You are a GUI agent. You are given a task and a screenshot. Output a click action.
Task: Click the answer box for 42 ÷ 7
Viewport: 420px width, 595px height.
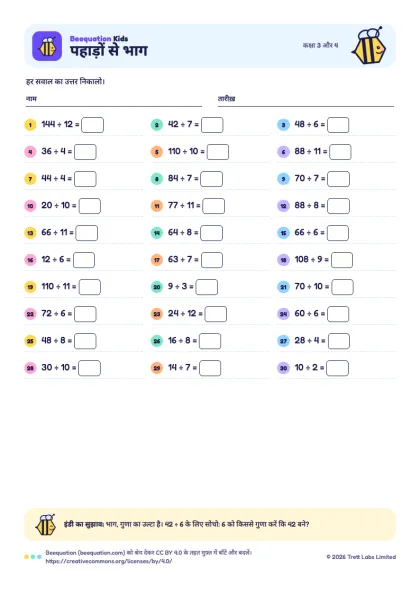tap(212, 125)
